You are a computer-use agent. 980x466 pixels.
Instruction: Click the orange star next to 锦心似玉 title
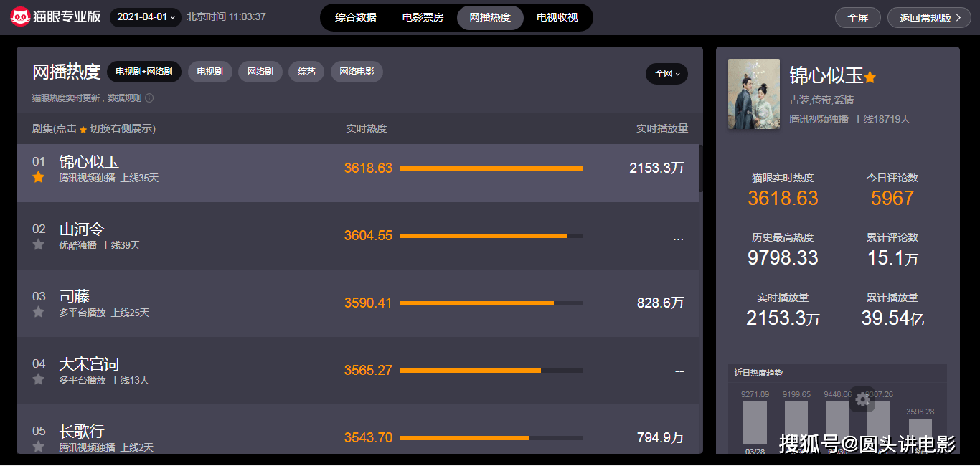[x=870, y=77]
